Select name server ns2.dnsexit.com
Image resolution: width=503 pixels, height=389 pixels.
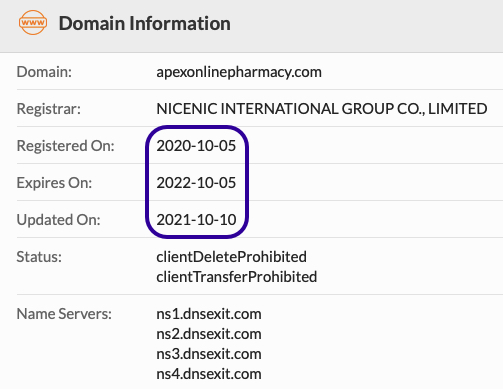coord(209,334)
